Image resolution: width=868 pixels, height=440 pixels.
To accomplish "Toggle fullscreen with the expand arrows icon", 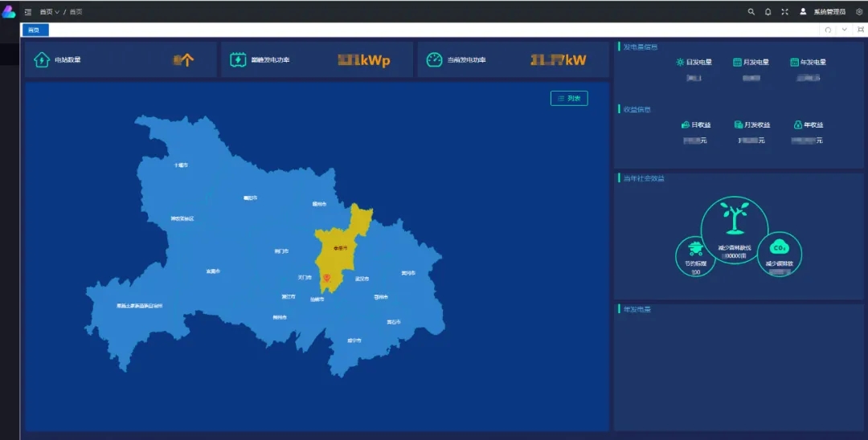I will pos(784,12).
